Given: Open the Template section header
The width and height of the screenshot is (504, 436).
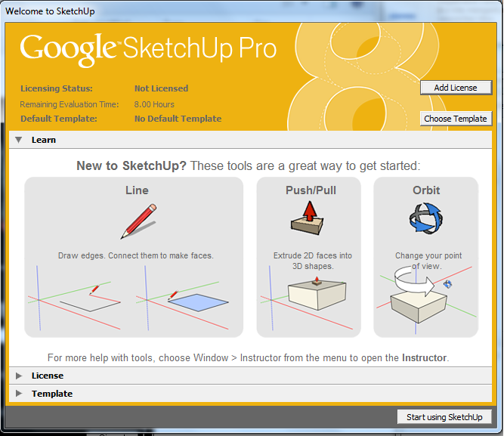Looking at the screenshot, I should click(250, 393).
